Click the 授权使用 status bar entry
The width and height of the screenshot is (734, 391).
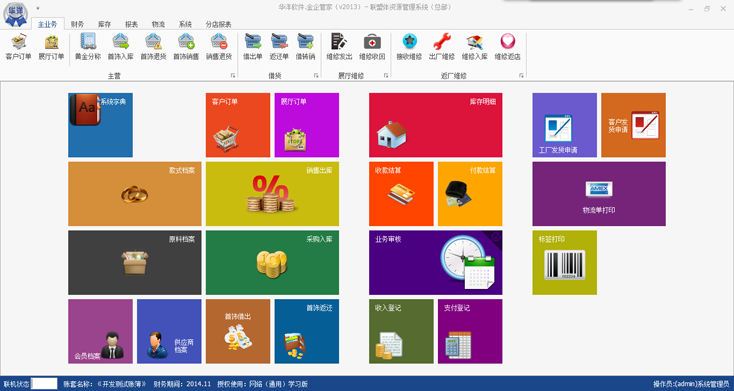(262, 384)
